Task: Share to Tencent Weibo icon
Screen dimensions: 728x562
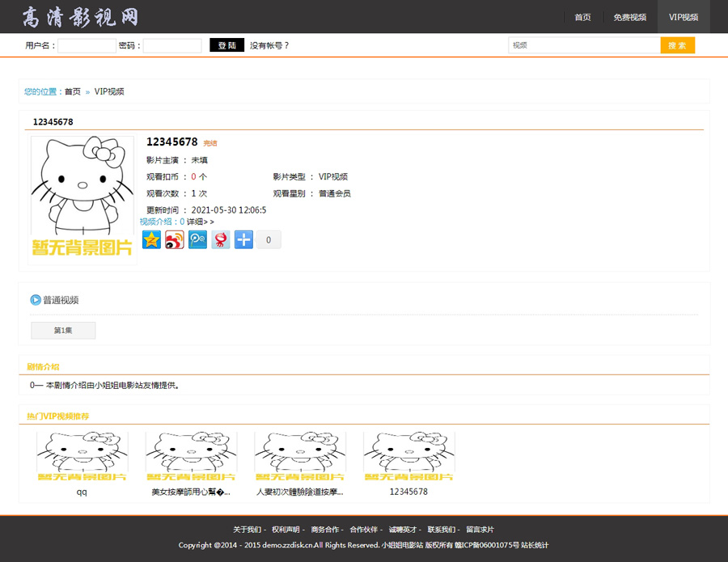Action: click(x=198, y=239)
